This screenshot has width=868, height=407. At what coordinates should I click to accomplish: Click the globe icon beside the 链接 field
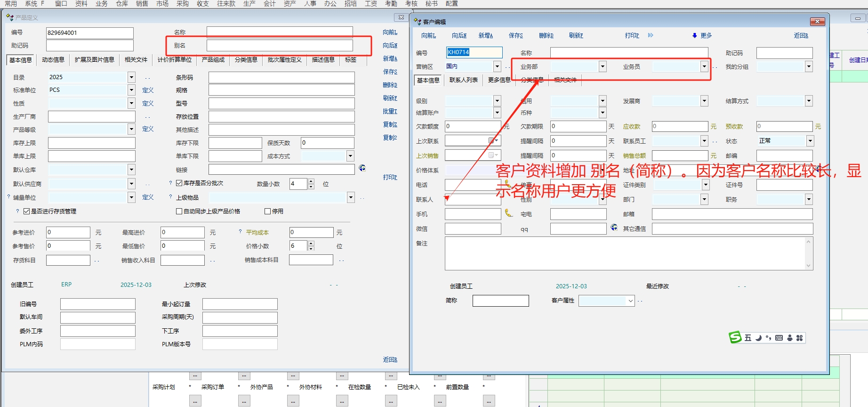(x=362, y=168)
